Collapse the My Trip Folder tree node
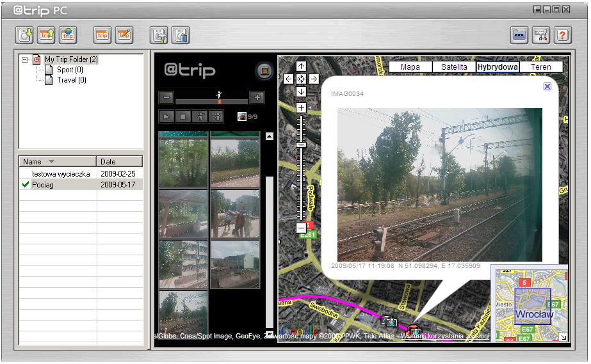Image resolution: width=591 pixels, height=364 pixels. pyautogui.click(x=24, y=60)
